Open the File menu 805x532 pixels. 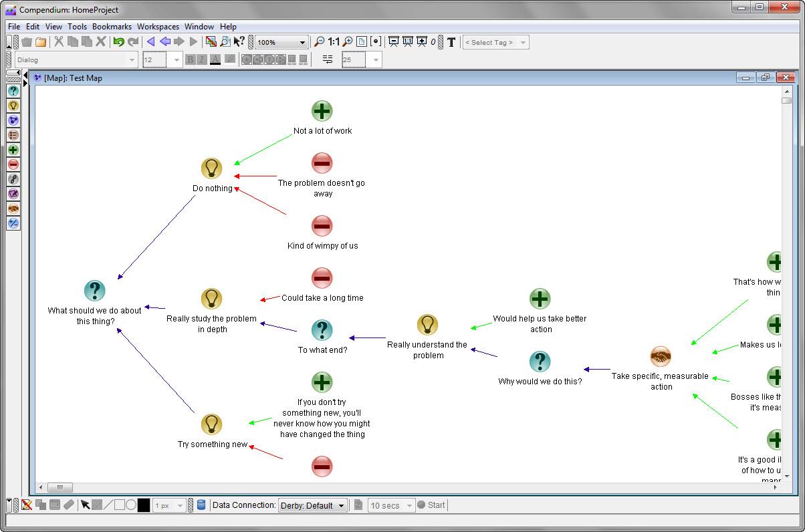coord(14,27)
